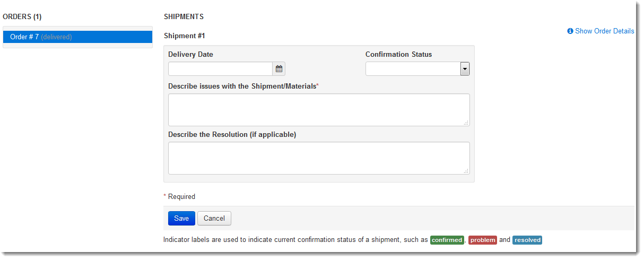Click the Delivery Date field label

pos(190,55)
